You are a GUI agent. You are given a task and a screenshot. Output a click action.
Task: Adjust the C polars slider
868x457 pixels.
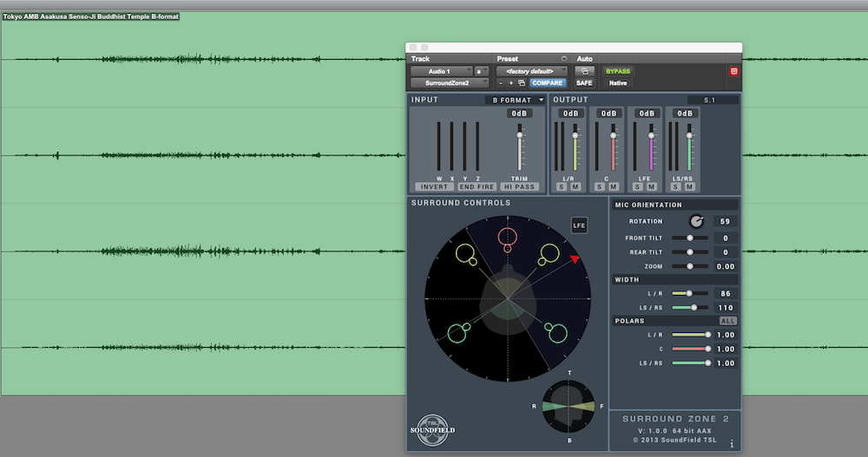click(691, 349)
